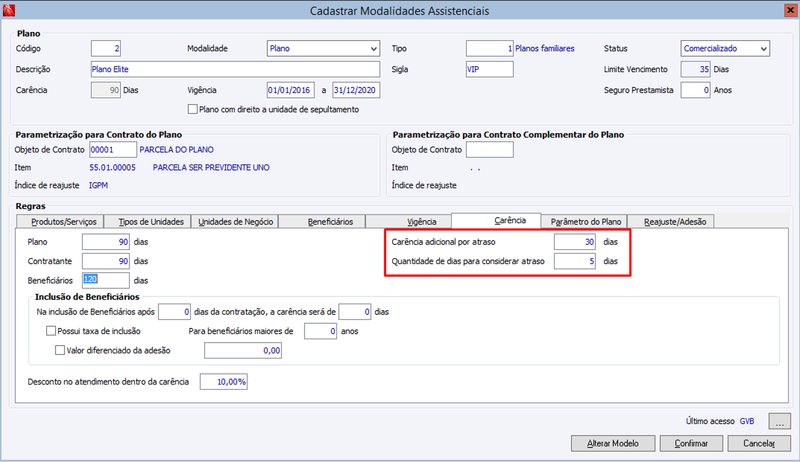This screenshot has height=462, width=800.
Task: Open the Vigência tab
Action: pyautogui.click(x=409, y=222)
